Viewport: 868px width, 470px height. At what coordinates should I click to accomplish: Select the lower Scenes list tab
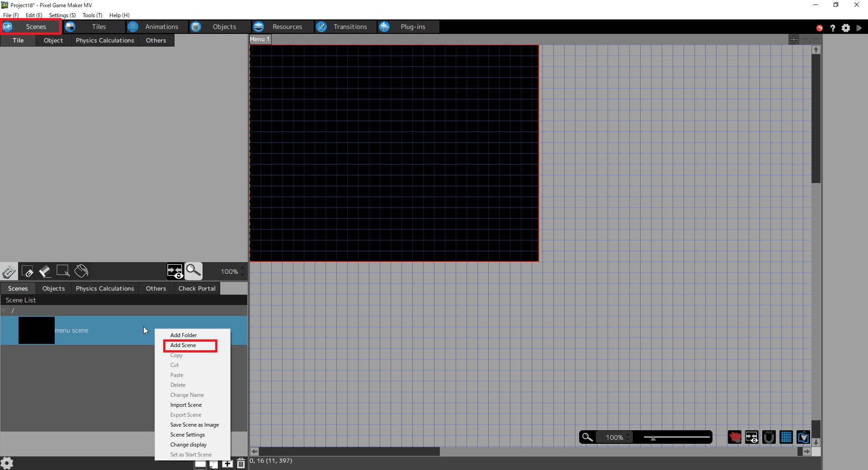coord(18,288)
